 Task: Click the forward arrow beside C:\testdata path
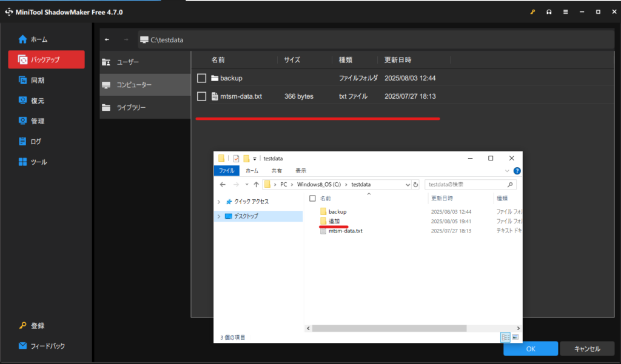click(126, 39)
